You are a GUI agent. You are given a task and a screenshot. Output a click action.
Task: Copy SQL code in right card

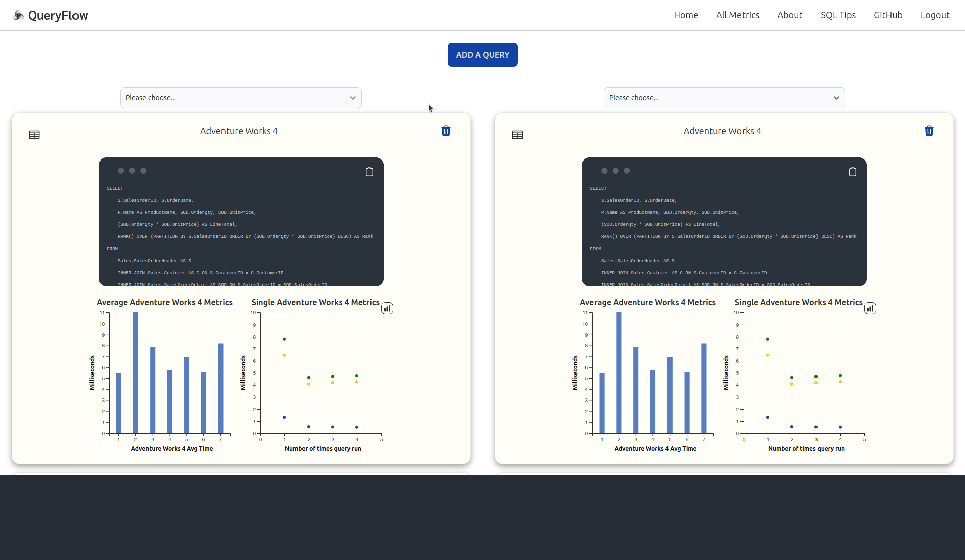pyautogui.click(x=853, y=172)
